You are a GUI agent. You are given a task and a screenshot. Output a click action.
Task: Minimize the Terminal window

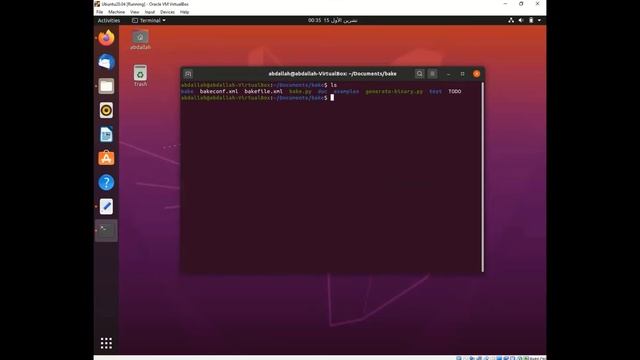tap(448, 74)
